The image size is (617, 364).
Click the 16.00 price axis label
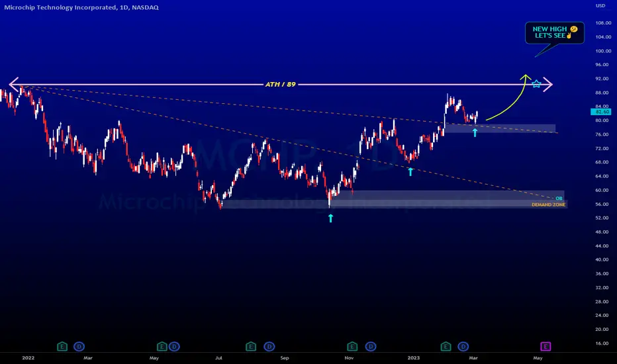click(x=602, y=343)
